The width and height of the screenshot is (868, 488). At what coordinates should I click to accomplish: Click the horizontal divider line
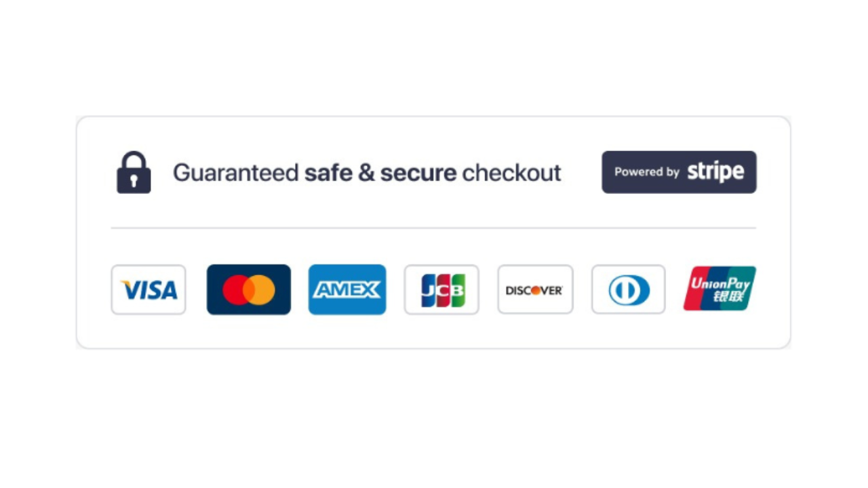pyautogui.click(x=433, y=228)
